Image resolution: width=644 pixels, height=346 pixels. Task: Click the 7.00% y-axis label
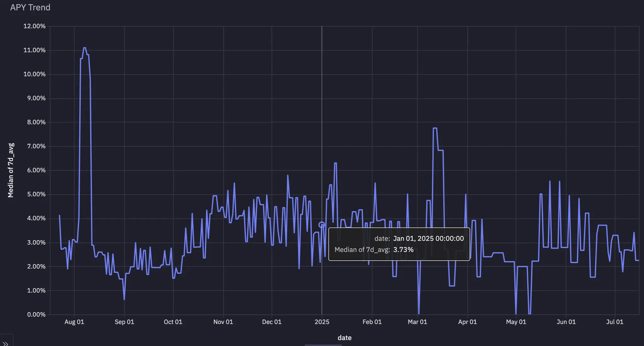[36, 146]
